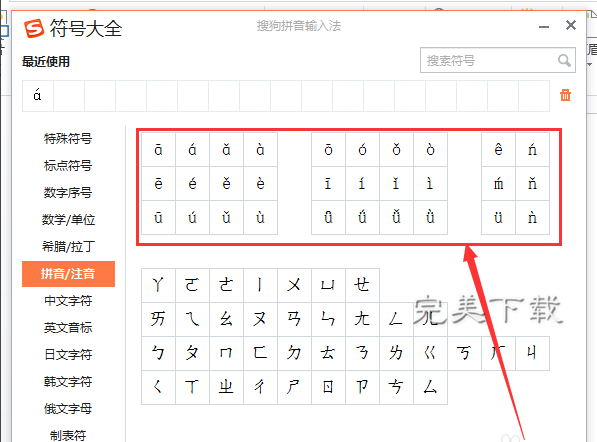Insert pinyin symbol á from grid
Image resolution: width=597 pixels, height=442 pixels.
click(x=192, y=150)
